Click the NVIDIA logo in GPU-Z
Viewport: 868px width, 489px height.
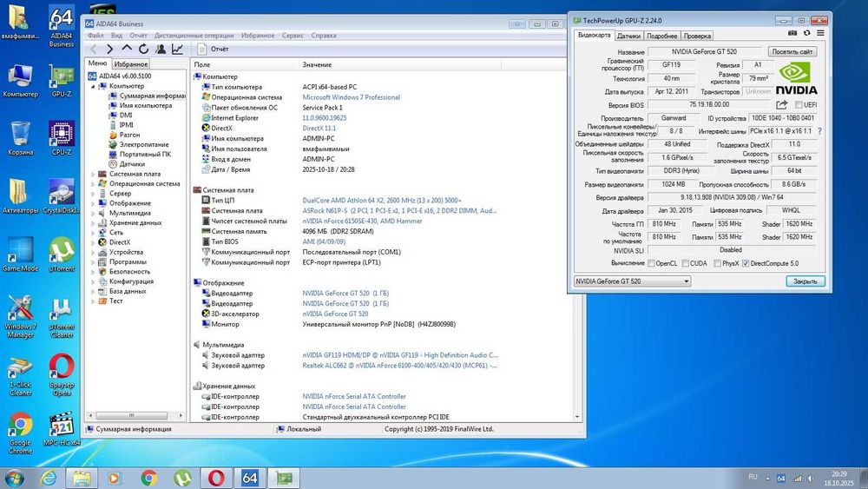[x=796, y=78]
